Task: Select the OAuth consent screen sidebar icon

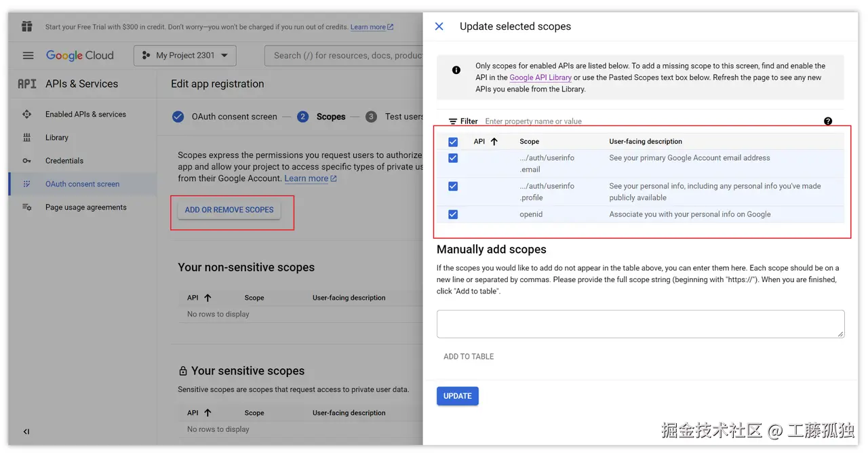Action: pos(27,184)
